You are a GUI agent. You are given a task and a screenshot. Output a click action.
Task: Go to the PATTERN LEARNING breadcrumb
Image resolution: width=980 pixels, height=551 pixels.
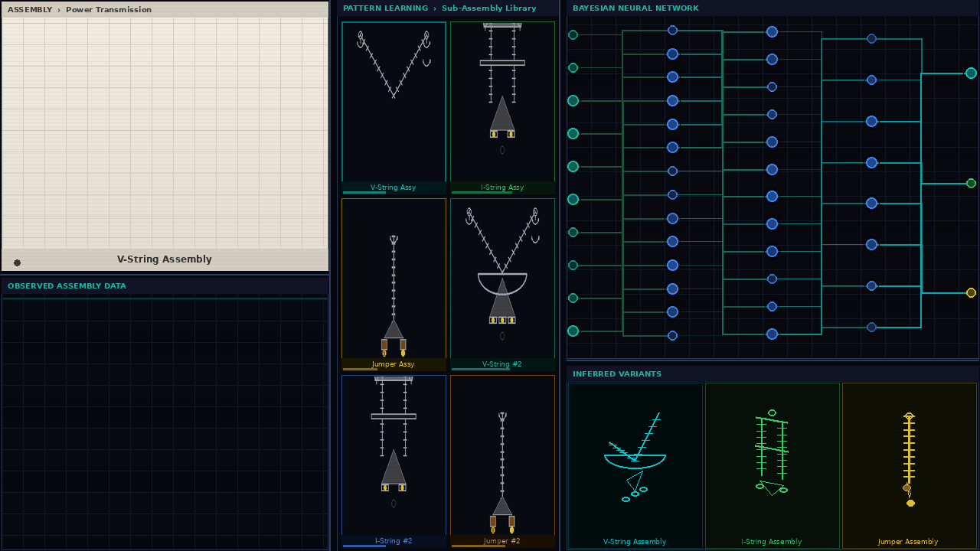pyautogui.click(x=385, y=8)
